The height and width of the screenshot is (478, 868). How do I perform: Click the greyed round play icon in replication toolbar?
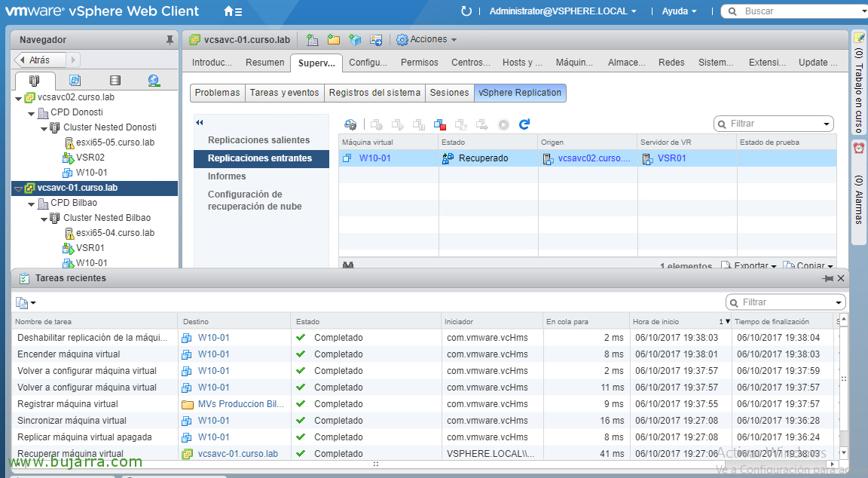(x=503, y=124)
